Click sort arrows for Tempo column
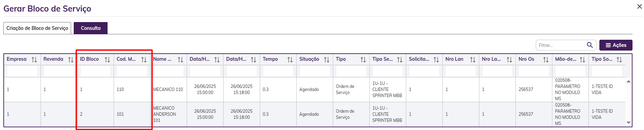The width and height of the screenshot is (644, 130). pyautogui.click(x=290, y=60)
